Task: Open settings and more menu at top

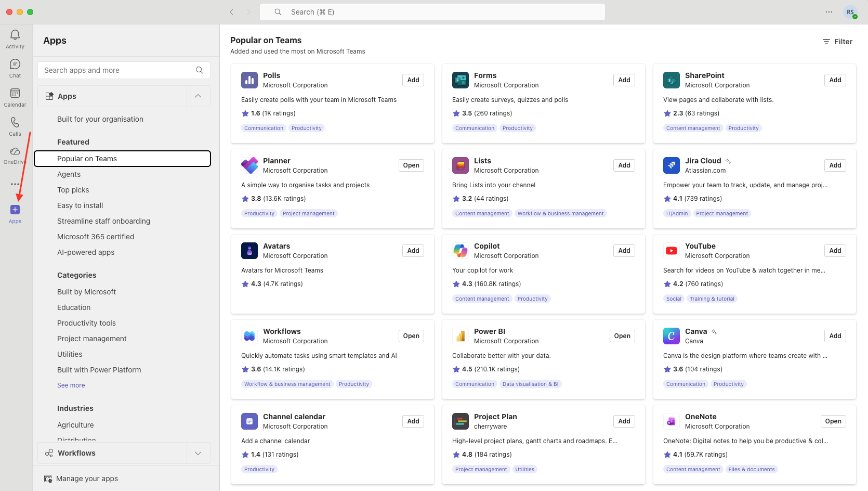Action: [x=829, y=12]
